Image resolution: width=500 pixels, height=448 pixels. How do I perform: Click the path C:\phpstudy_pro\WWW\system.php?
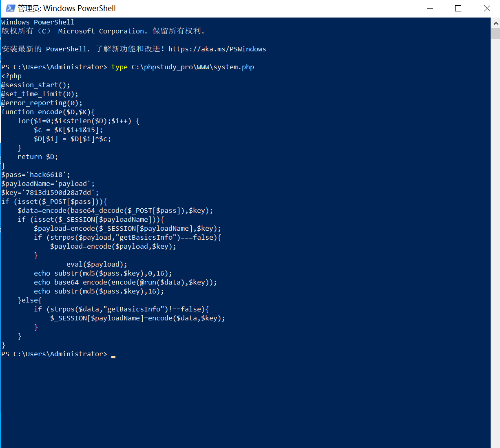pyautogui.click(x=193, y=67)
